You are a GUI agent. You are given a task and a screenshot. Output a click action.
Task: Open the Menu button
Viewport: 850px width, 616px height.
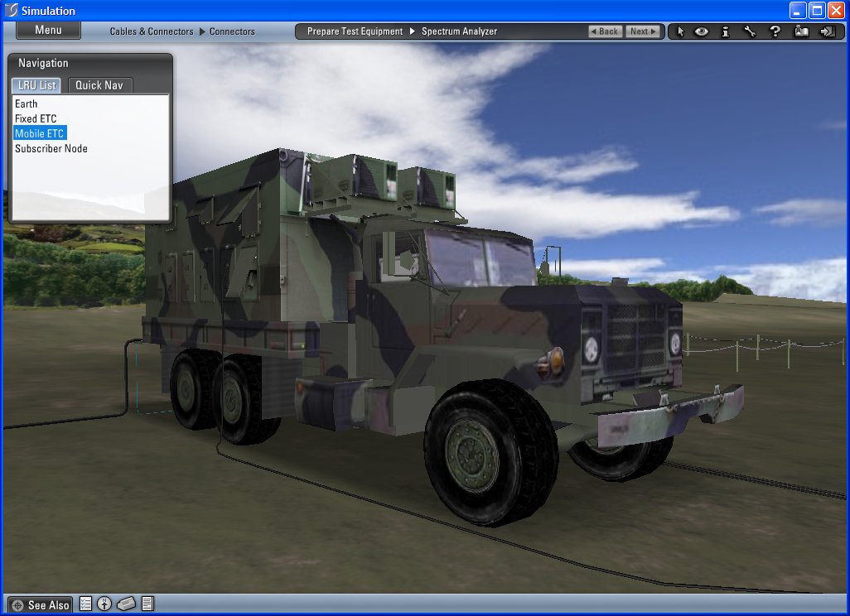(x=48, y=31)
